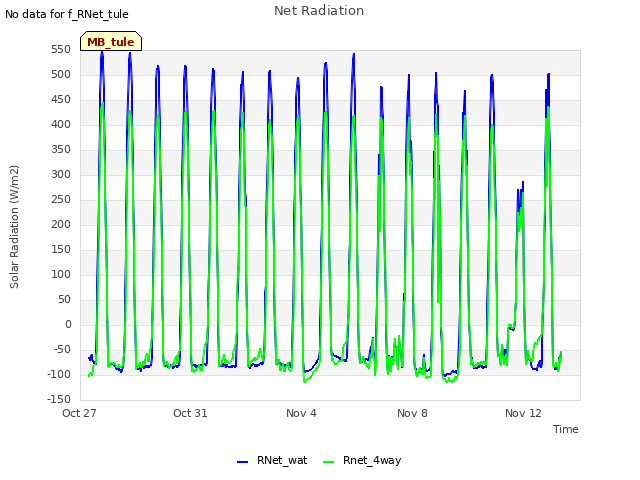Click the 'No data for f_RNet_tule' message

click(x=67, y=14)
